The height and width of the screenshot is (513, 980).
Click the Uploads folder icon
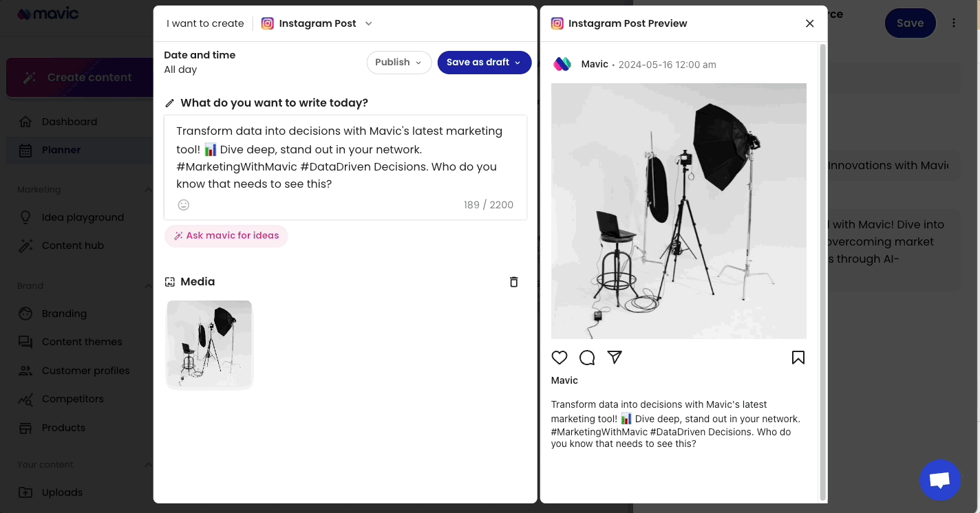[x=25, y=492]
